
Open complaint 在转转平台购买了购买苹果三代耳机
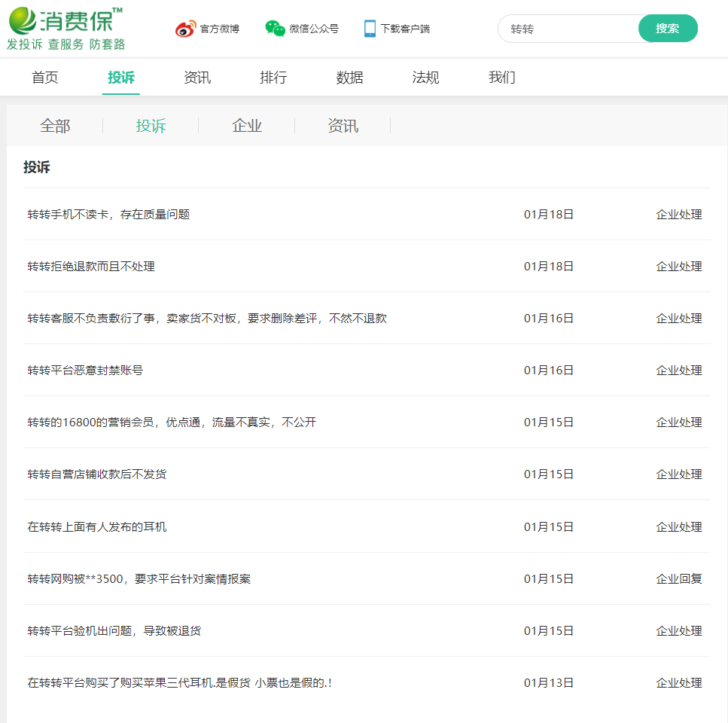point(180,682)
